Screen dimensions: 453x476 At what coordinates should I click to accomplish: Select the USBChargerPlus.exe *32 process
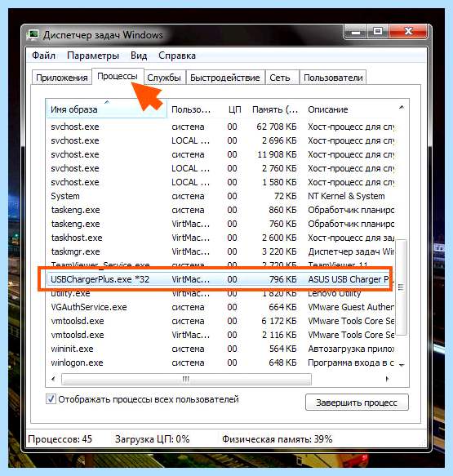[220, 279]
